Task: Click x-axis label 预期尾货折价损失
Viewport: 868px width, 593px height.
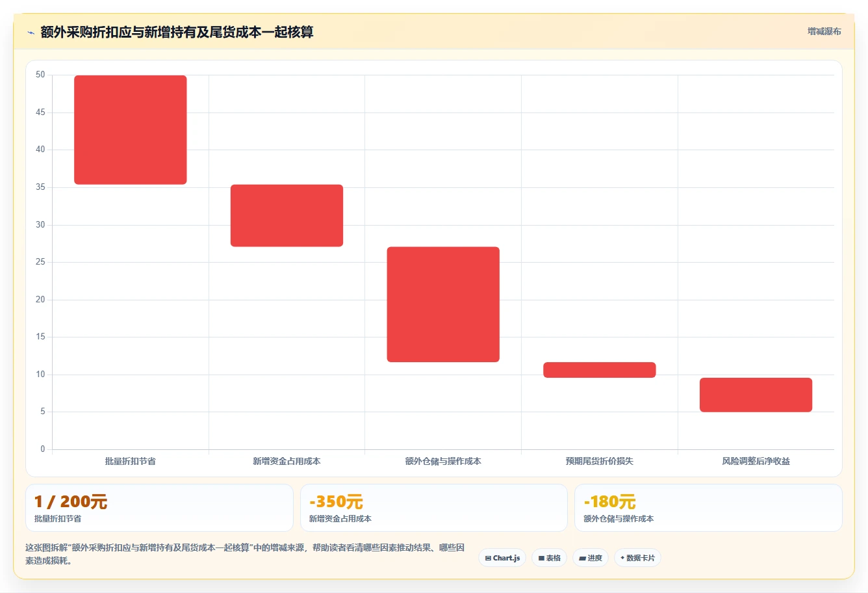Action: point(600,461)
